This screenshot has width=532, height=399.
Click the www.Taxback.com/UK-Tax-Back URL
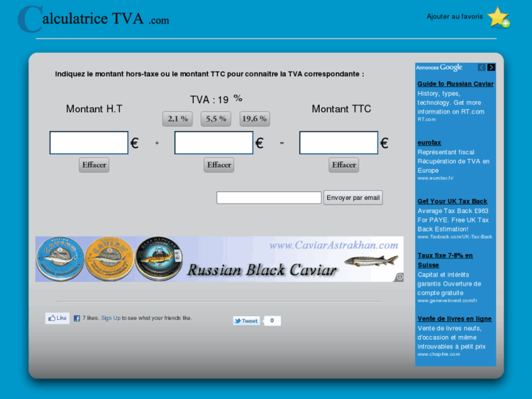[454, 237]
